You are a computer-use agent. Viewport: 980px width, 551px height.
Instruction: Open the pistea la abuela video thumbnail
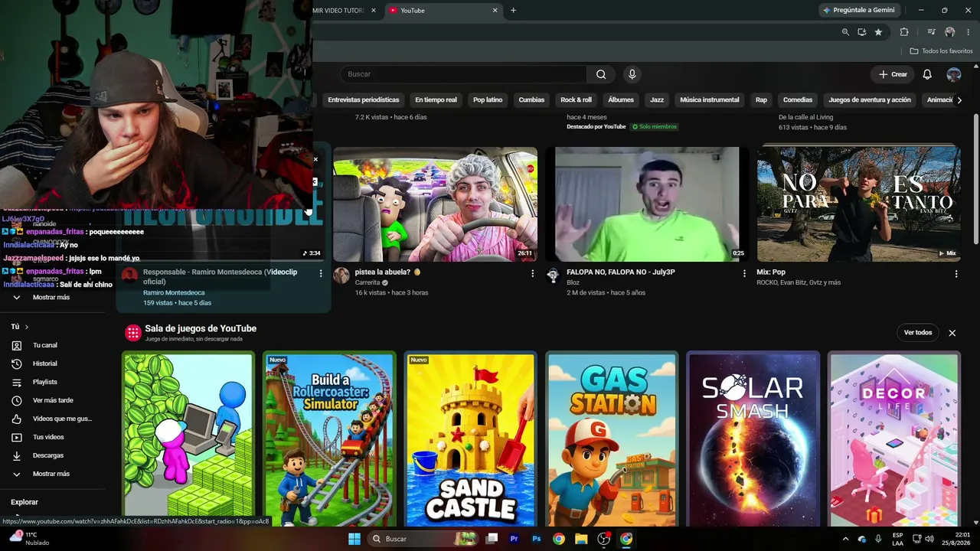point(435,204)
